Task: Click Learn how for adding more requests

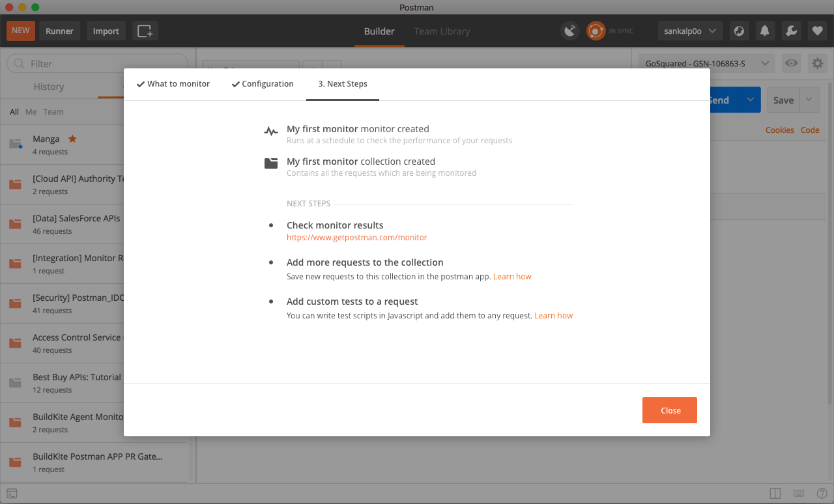Action: pyautogui.click(x=512, y=277)
